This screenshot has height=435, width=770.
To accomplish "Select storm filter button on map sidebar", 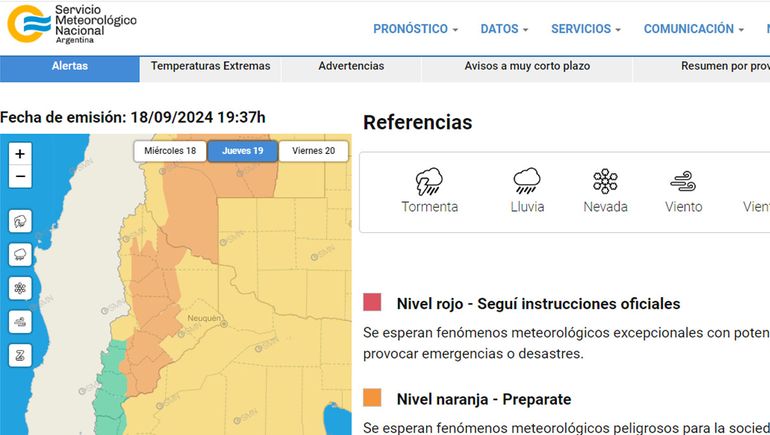I will [x=20, y=221].
